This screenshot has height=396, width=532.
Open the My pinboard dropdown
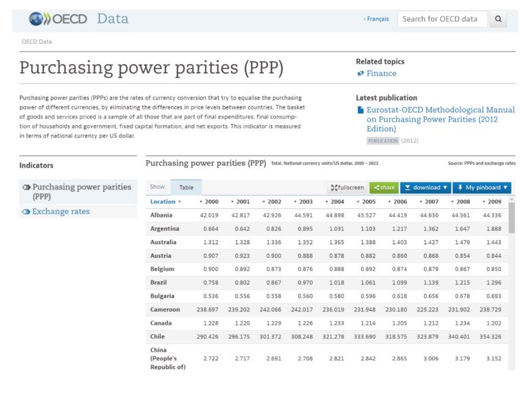tap(482, 188)
